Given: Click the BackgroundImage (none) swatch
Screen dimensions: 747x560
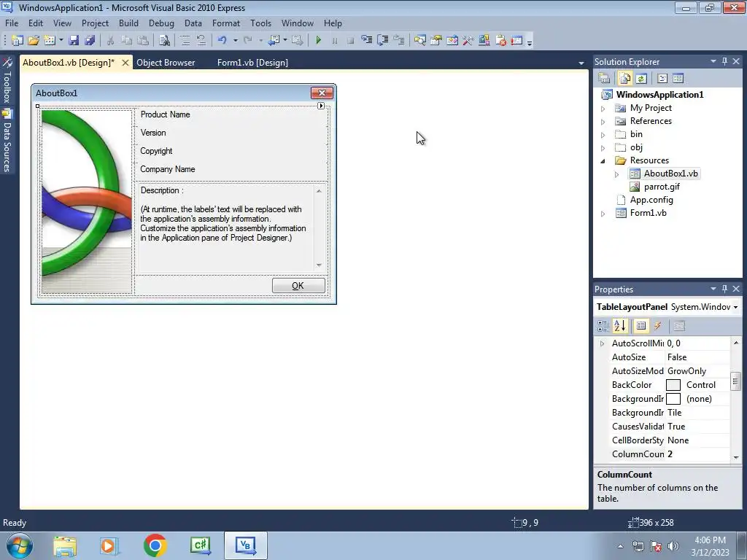Looking at the screenshot, I should coord(673,399).
